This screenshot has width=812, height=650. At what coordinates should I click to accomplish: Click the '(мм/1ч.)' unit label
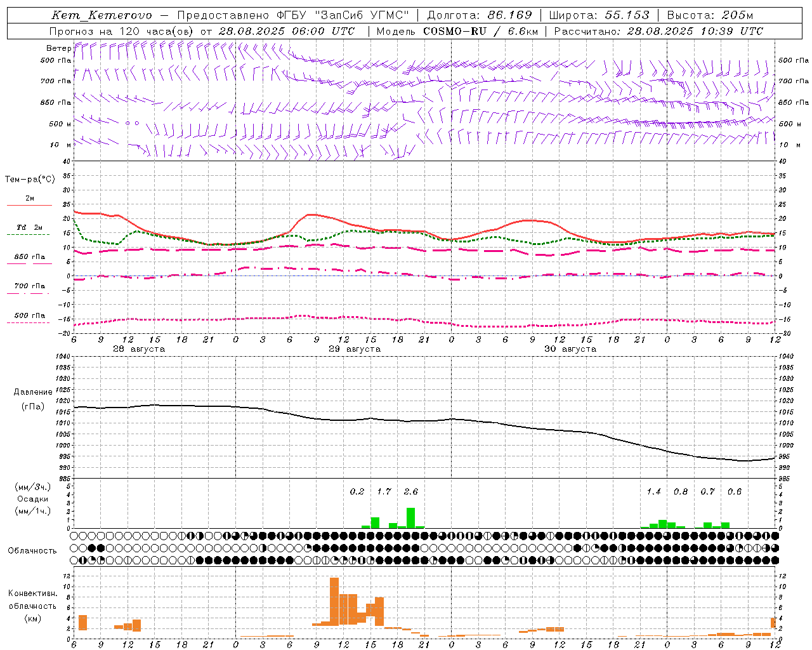coord(33,511)
